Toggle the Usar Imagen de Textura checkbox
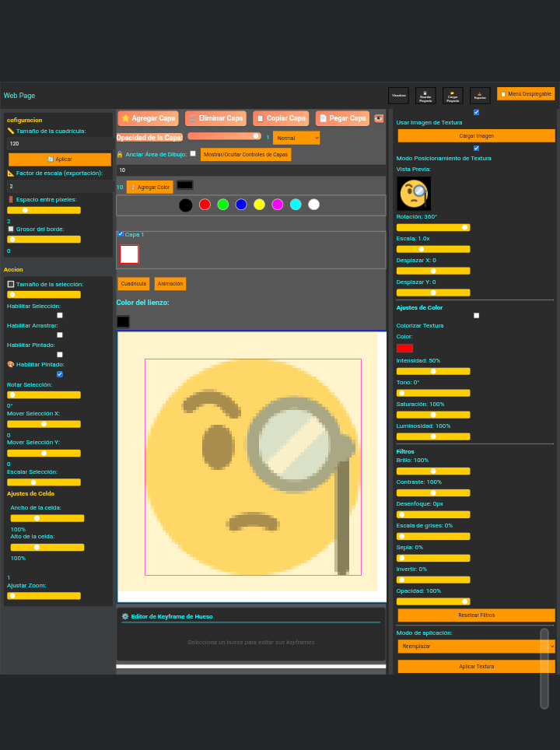 [476, 112]
